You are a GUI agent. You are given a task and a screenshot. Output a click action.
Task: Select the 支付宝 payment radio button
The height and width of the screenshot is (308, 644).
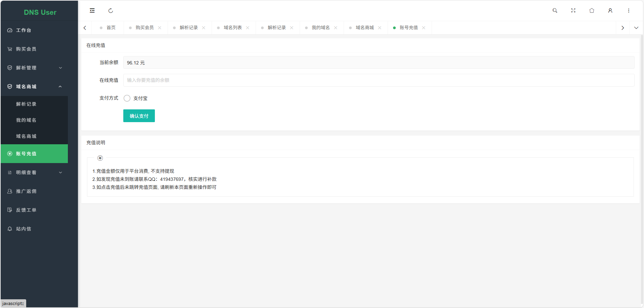pos(127,98)
